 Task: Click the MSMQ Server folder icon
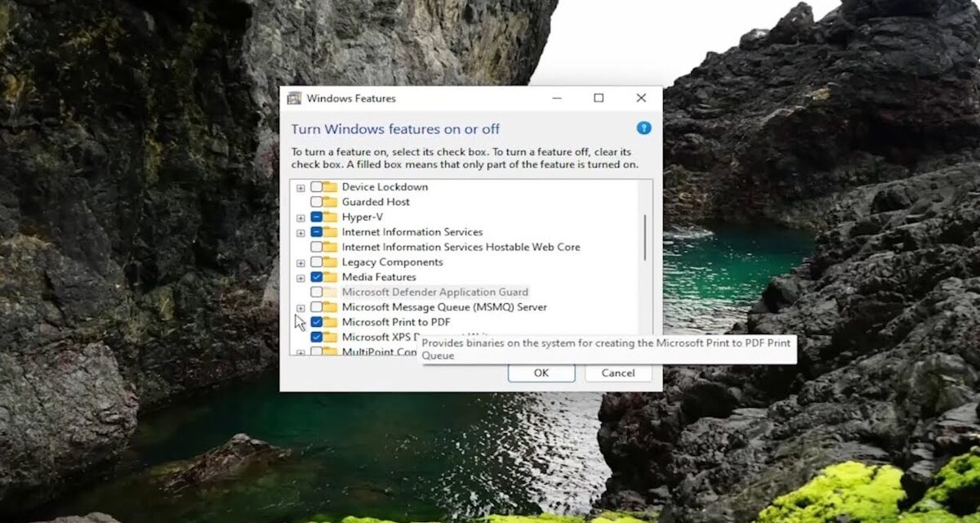click(x=330, y=307)
